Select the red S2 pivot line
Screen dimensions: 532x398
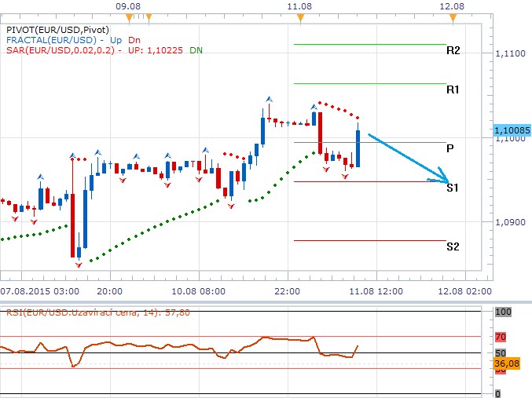point(369,240)
